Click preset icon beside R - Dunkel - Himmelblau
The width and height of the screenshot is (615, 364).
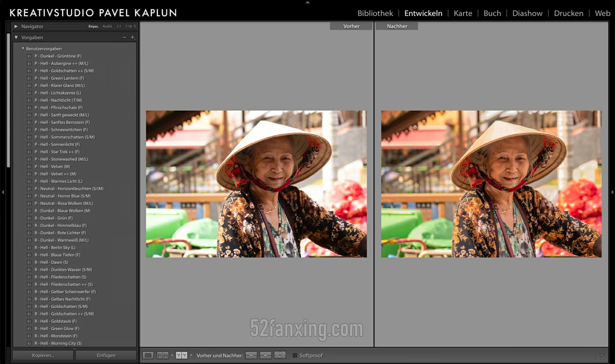tap(29, 225)
